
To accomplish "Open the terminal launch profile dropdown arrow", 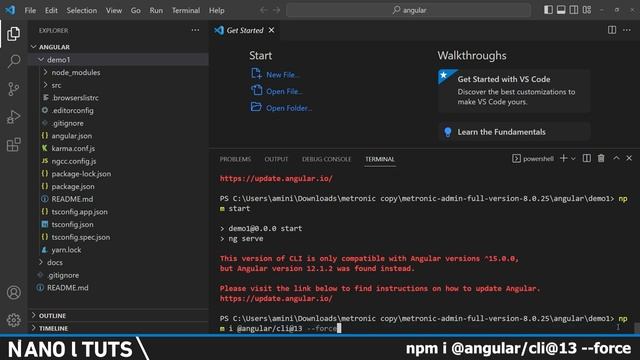I will [x=573, y=158].
